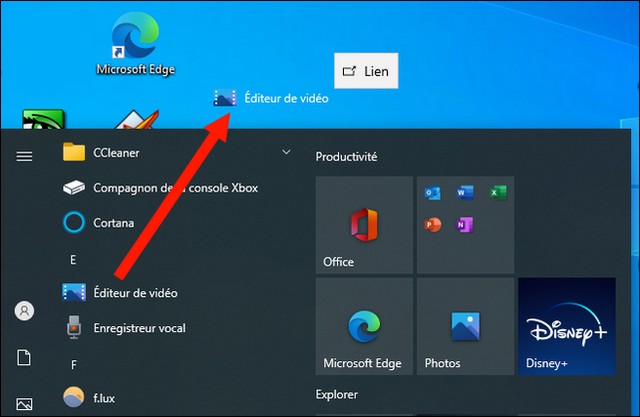Viewport: 640px width, 417px height.
Task: Open Pictures icon in Start sidebar
Action: click(x=24, y=404)
